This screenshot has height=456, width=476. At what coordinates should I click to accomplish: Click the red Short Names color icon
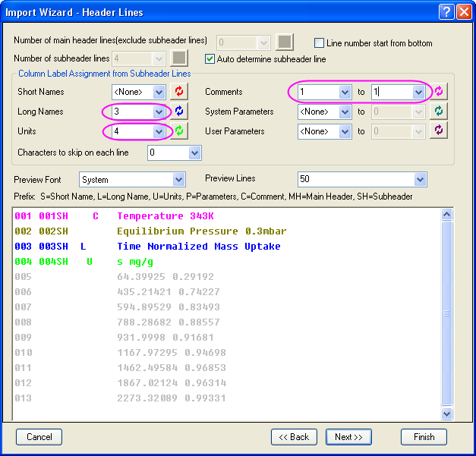(180, 92)
